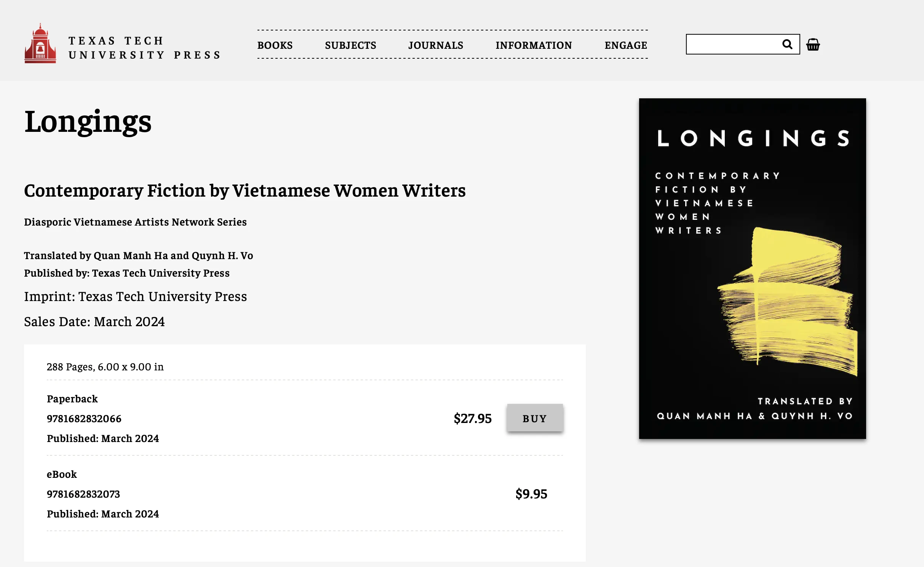Click the paperback price $27.95
This screenshot has height=567, width=924.
(473, 418)
